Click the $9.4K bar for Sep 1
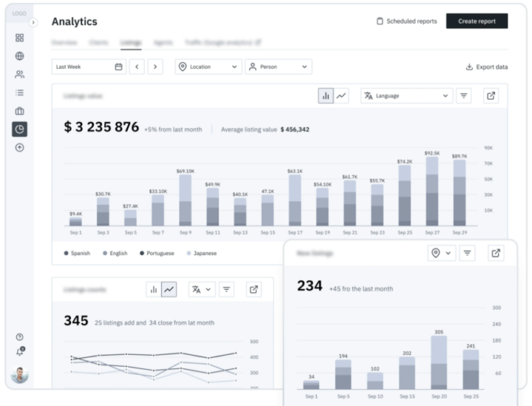This screenshot has height=406, width=532. [75, 222]
